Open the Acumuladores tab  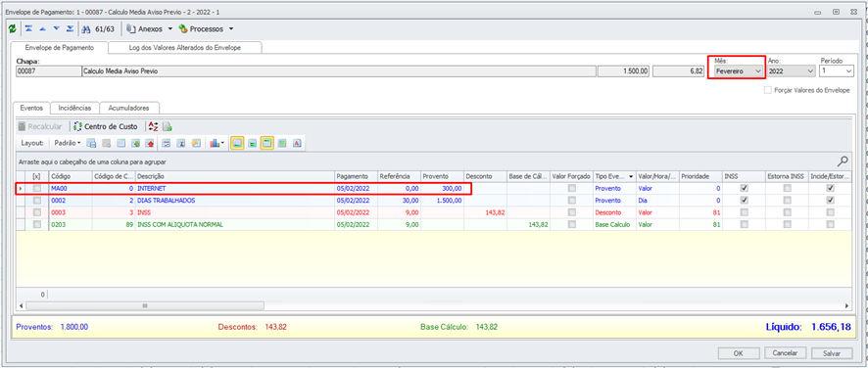click(x=129, y=108)
